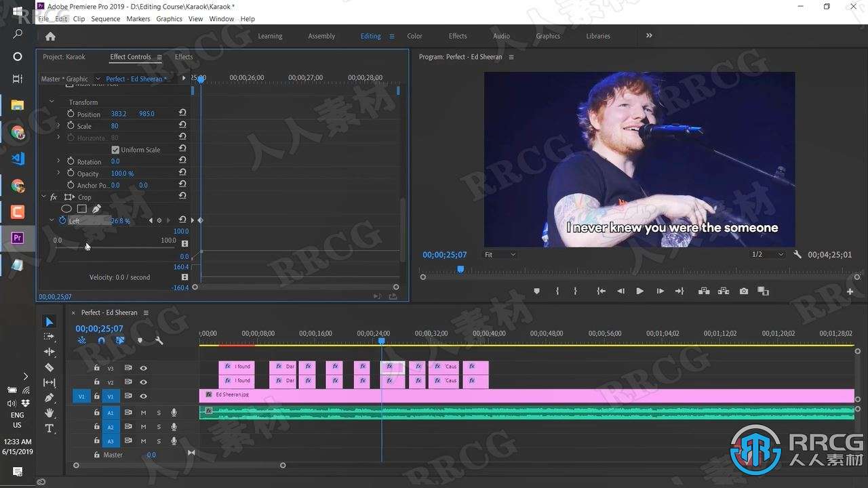Select the Pen tool in the timeline toolbar
868x488 pixels.
[50, 398]
